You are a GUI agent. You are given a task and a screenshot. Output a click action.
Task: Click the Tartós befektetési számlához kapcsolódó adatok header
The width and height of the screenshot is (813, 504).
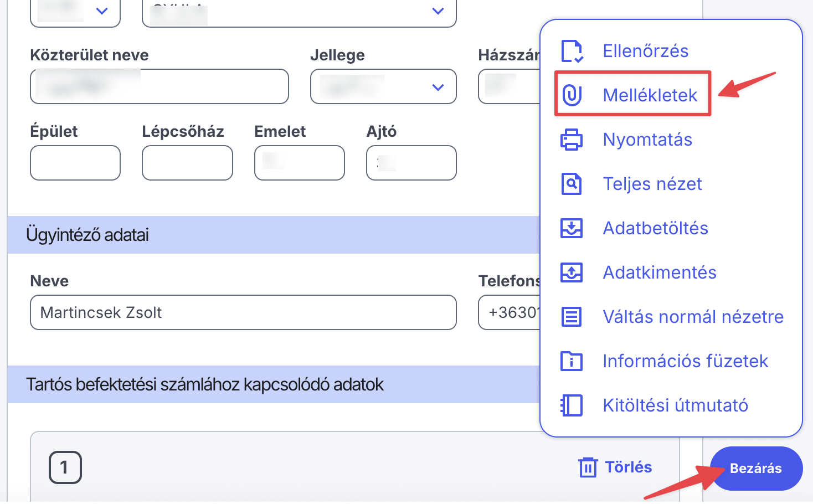point(274,384)
